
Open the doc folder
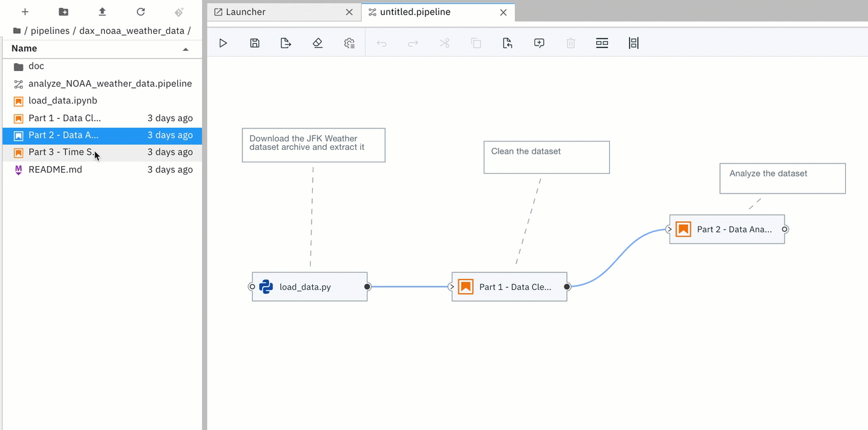[102, 66]
